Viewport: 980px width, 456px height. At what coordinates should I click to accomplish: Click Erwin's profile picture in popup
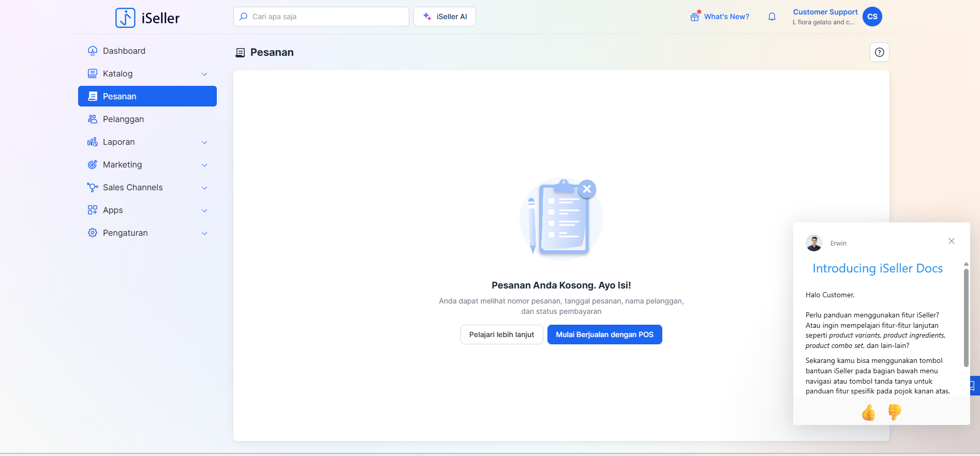(814, 243)
